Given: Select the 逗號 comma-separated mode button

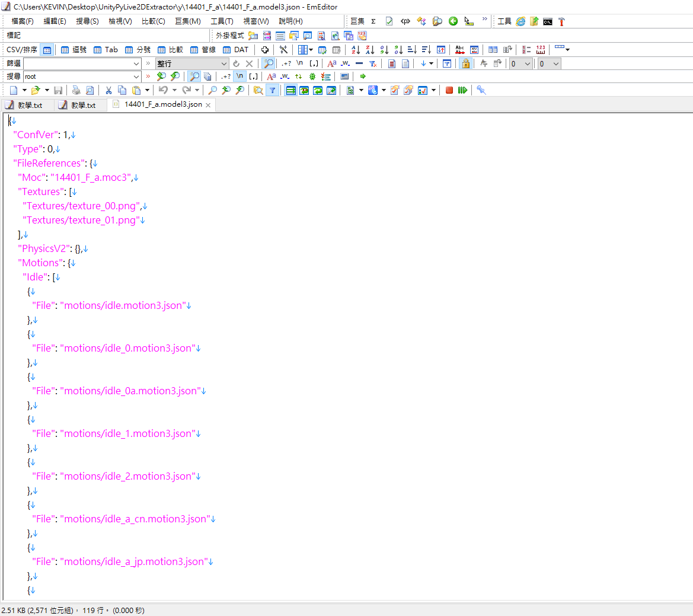Looking at the screenshot, I should click(x=74, y=50).
